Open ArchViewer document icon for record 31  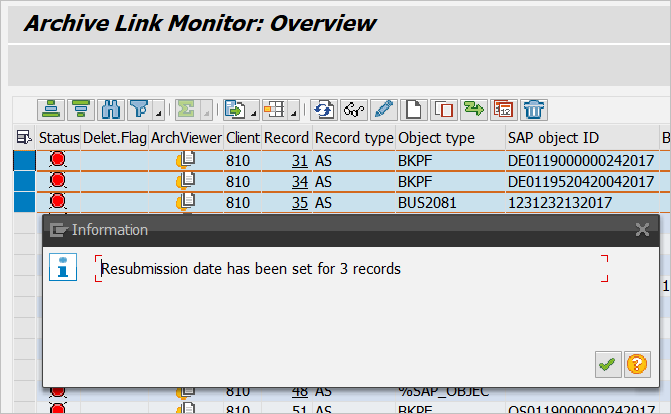coord(186,159)
